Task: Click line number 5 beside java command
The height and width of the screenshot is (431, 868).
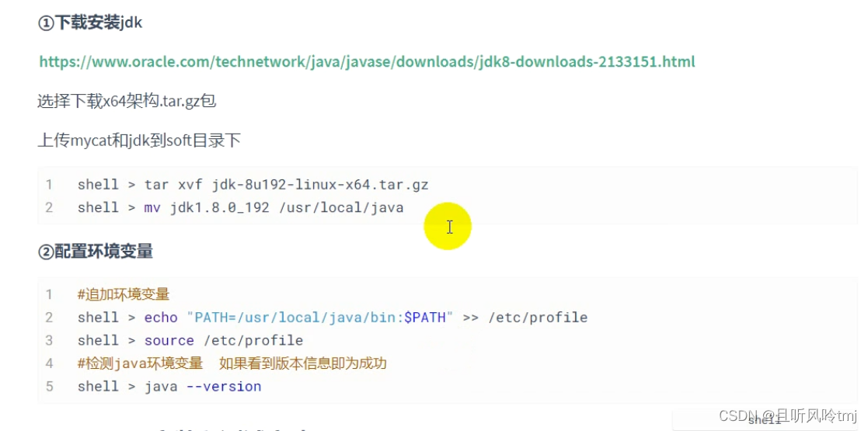Action: [x=49, y=386]
